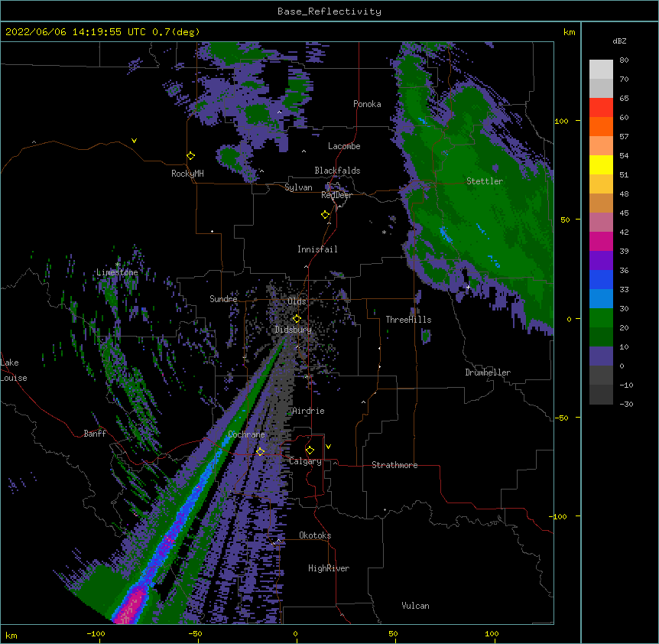
Task: Select the Calgary city label
Action: point(305,461)
